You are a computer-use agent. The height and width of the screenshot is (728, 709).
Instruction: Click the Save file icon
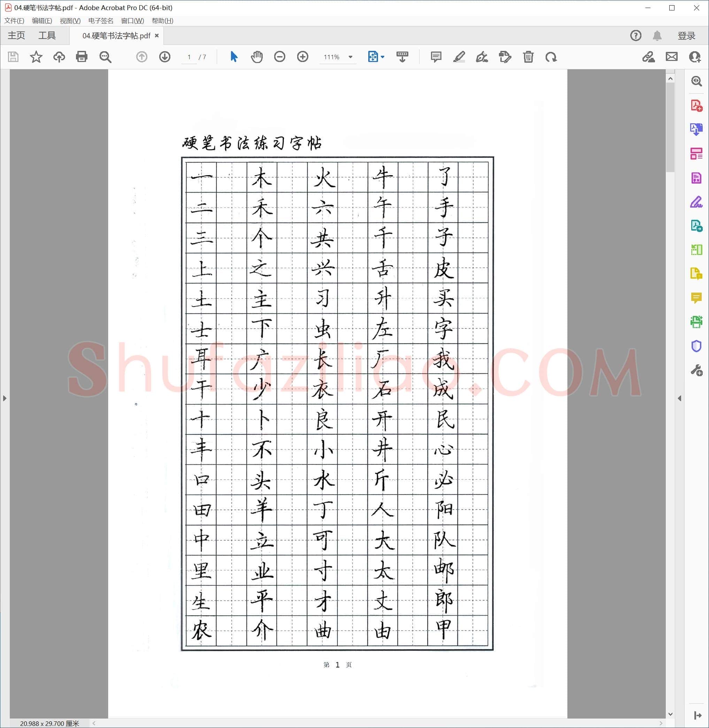[x=13, y=57]
